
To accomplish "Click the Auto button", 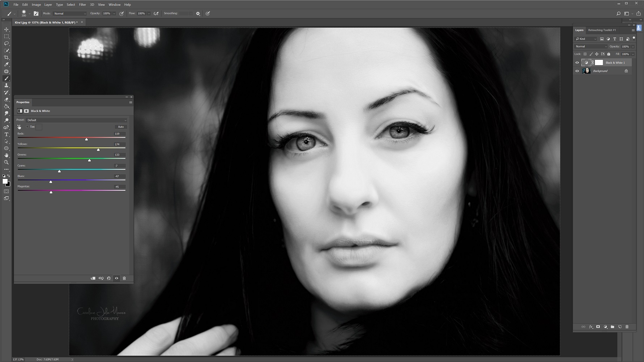I will pyautogui.click(x=121, y=127).
